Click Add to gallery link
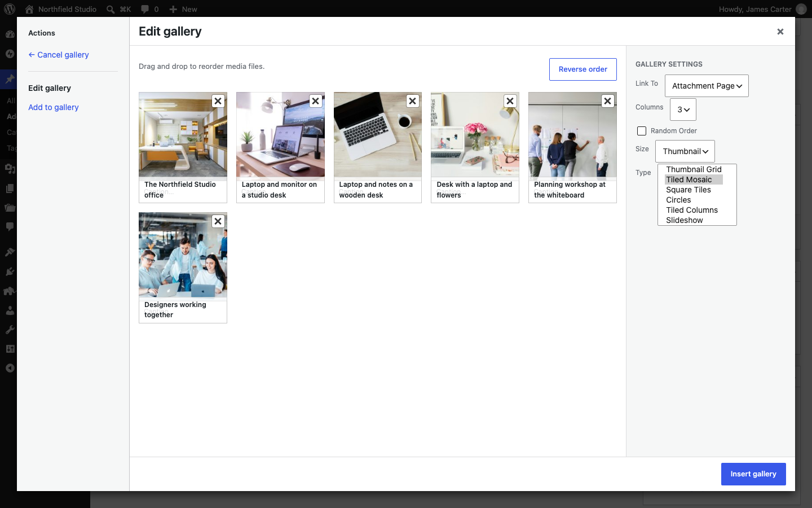This screenshot has height=508, width=812. click(54, 107)
